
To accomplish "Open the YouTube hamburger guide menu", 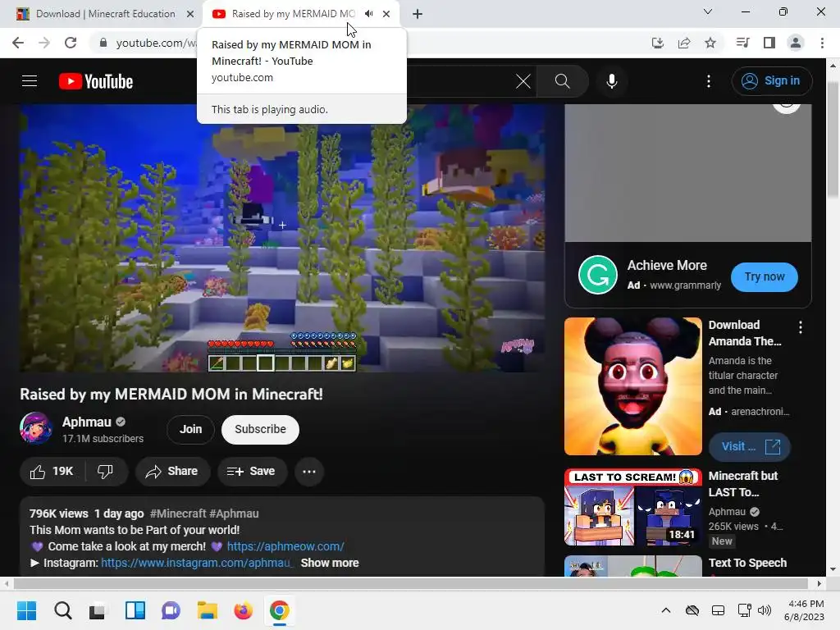I will pos(30,81).
